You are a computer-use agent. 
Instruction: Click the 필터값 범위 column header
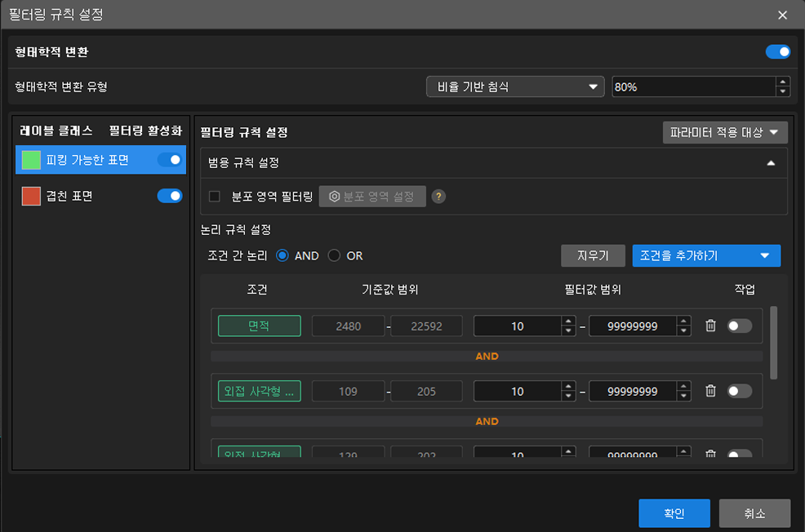point(593,290)
